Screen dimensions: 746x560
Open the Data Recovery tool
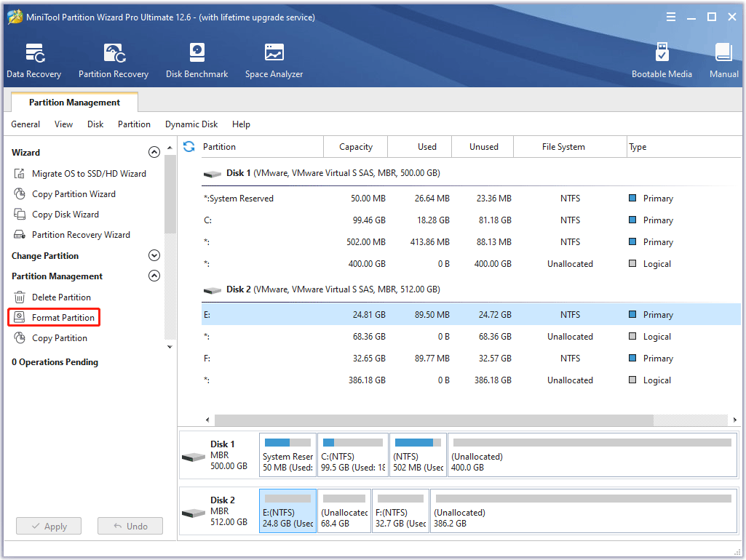pyautogui.click(x=33, y=60)
